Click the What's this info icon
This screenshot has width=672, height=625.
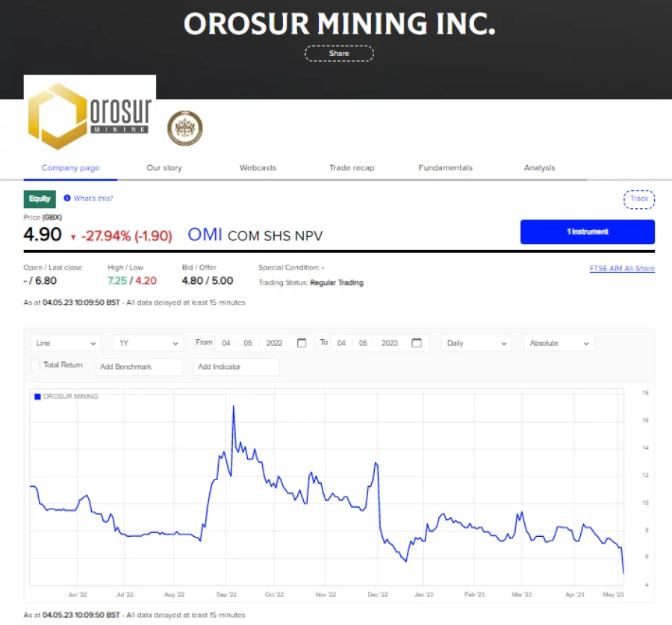pyautogui.click(x=67, y=199)
